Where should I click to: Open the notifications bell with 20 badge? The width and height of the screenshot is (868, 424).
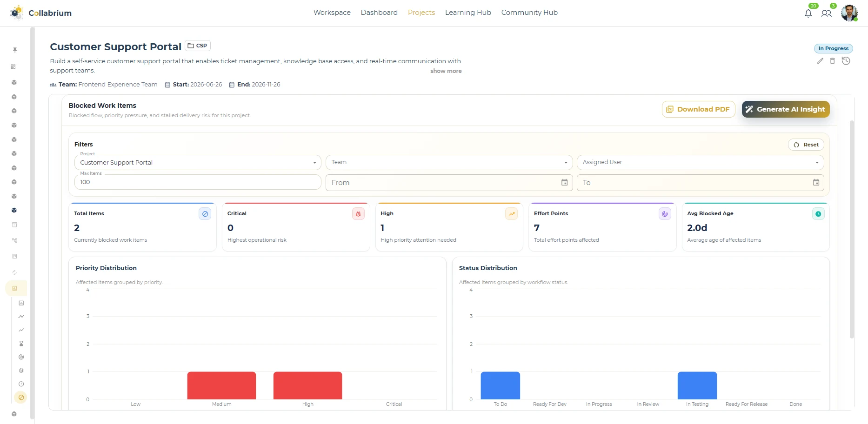[808, 13]
